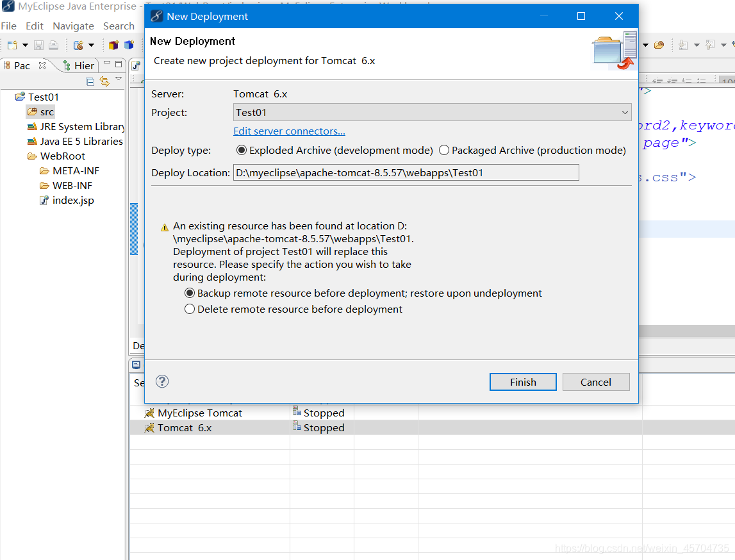
Task: Open the Edit menu
Action: (35, 26)
